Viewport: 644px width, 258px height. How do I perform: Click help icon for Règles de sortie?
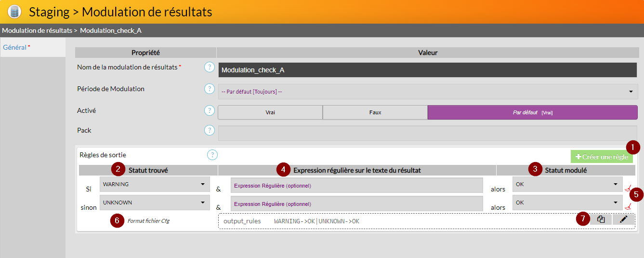[212, 155]
